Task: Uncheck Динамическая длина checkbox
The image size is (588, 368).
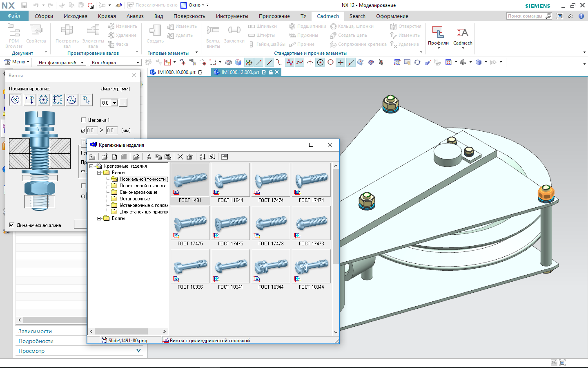Action: click(x=12, y=225)
